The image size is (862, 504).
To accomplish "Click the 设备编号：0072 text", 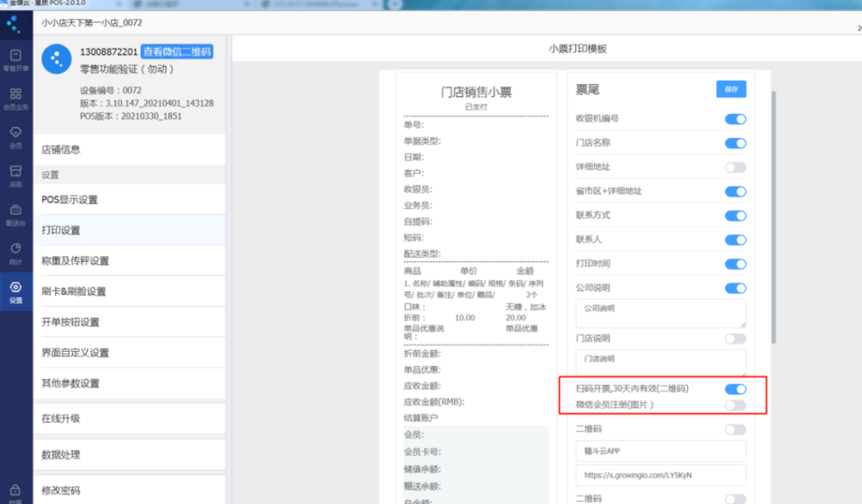I will (110, 90).
